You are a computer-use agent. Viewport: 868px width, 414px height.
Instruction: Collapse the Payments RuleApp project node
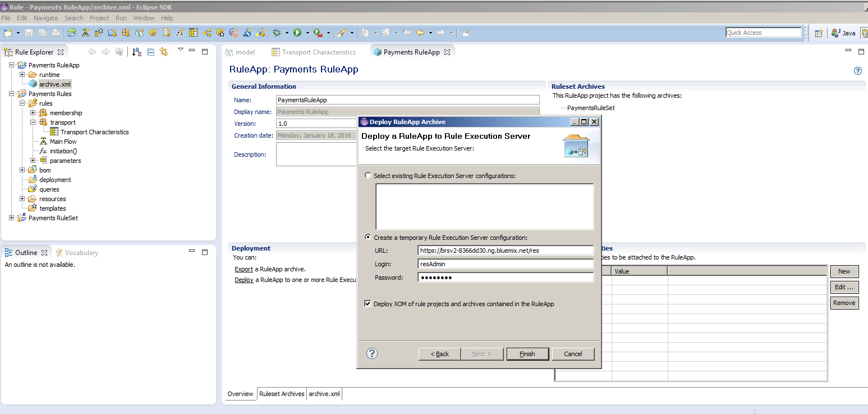coord(12,65)
